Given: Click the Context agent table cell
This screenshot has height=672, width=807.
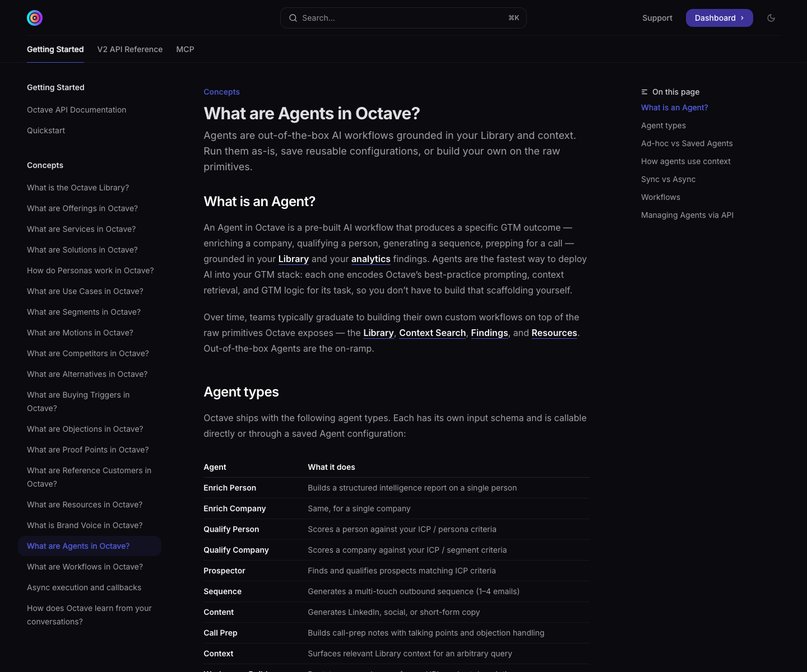Looking at the screenshot, I should (219, 654).
